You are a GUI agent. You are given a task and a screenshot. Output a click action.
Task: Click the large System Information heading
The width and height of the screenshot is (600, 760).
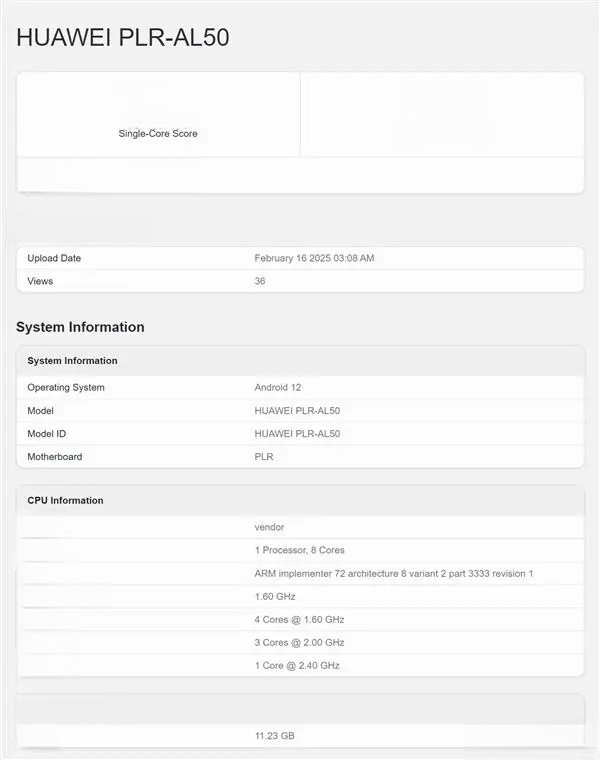80,327
